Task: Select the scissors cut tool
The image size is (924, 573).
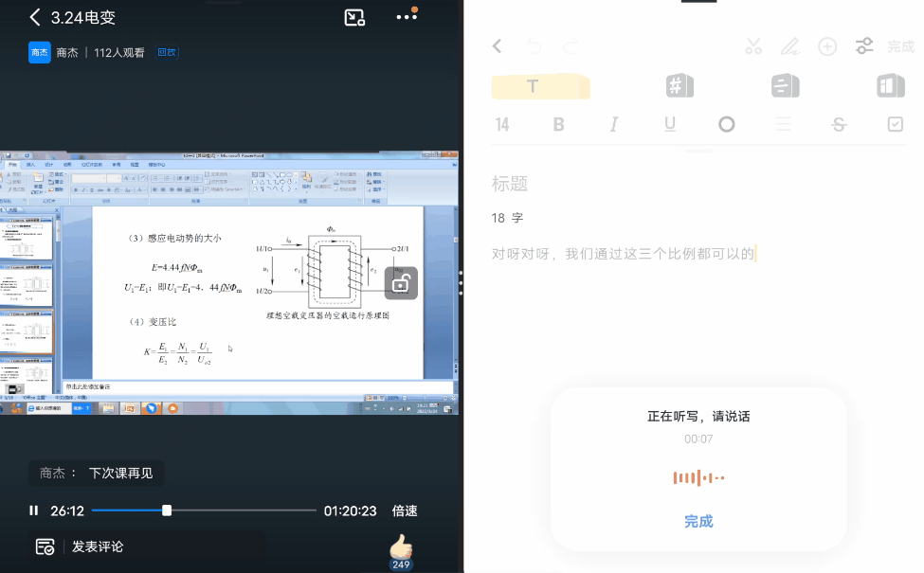Action: coord(753,45)
